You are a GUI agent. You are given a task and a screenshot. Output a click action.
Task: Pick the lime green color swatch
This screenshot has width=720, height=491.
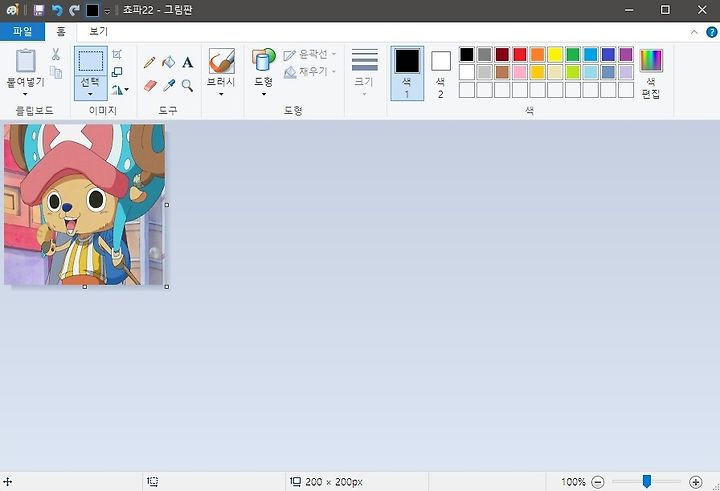(573, 72)
